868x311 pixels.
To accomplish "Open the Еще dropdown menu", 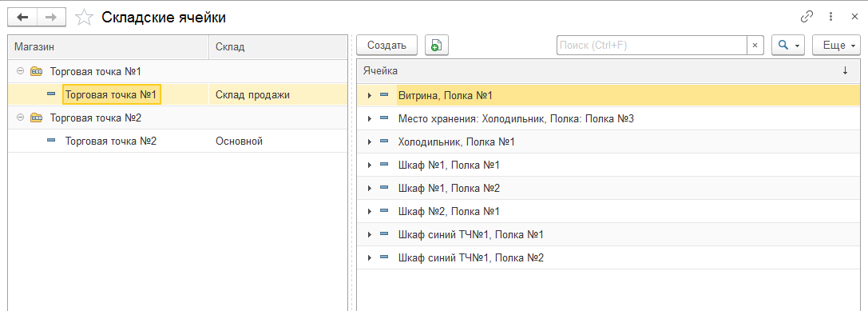I will tap(836, 46).
